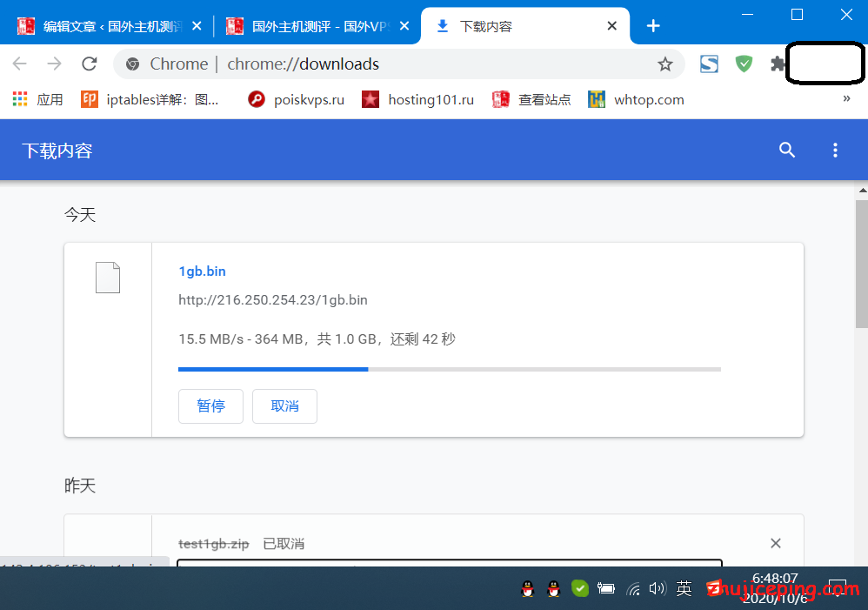This screenshot has height=610, width=868.
Task: Click the canceled test1gb.zip file name
Action: 214,544
